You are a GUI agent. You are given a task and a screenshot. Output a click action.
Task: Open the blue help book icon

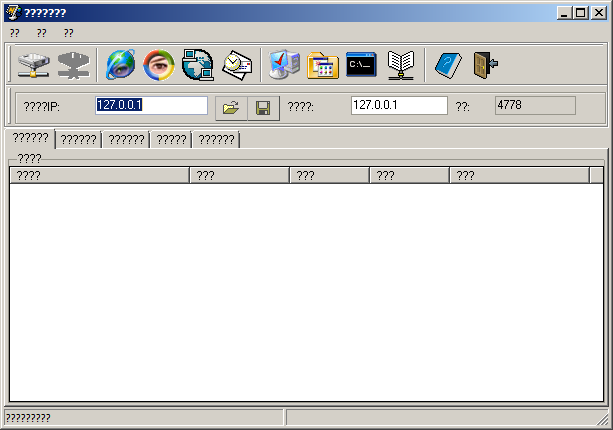tap(446, 65)
